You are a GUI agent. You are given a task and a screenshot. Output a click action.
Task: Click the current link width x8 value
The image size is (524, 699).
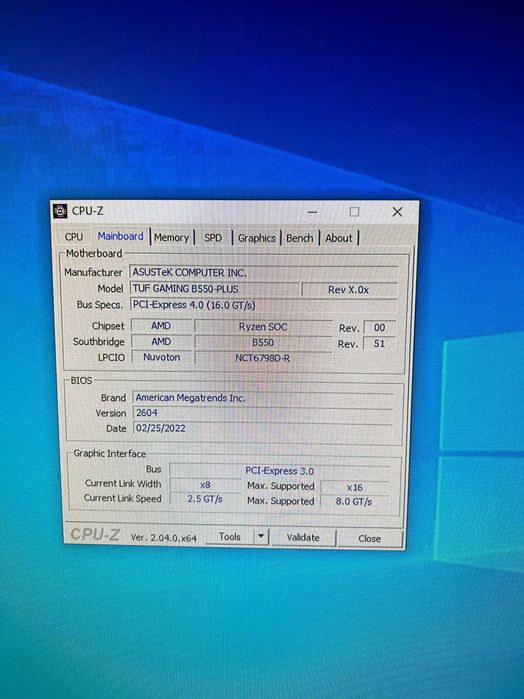[x=205, y=485]
